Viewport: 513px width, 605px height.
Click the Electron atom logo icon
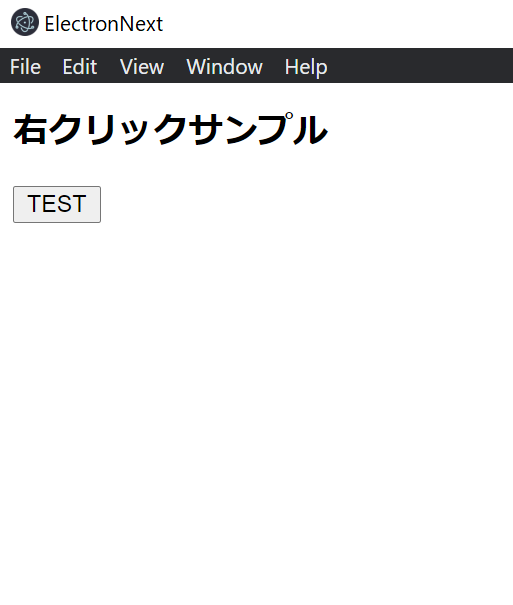tap(25, 22)
